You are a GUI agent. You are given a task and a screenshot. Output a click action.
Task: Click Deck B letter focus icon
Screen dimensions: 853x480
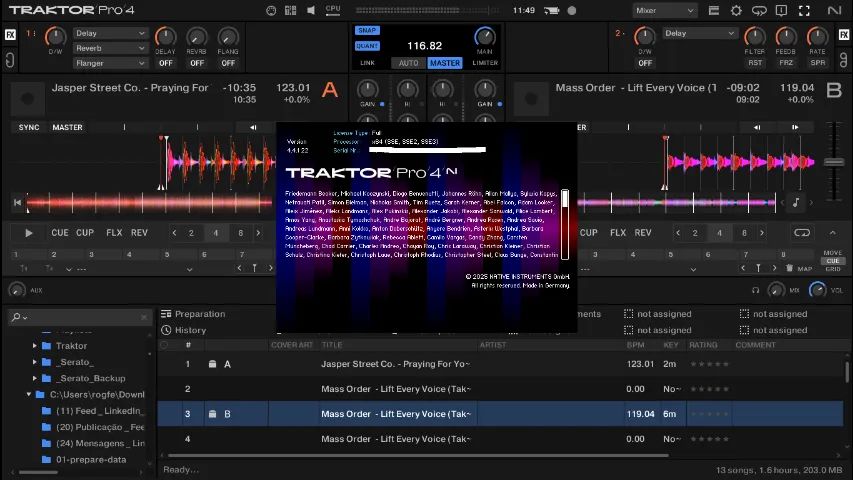click(x=834, y=89)
